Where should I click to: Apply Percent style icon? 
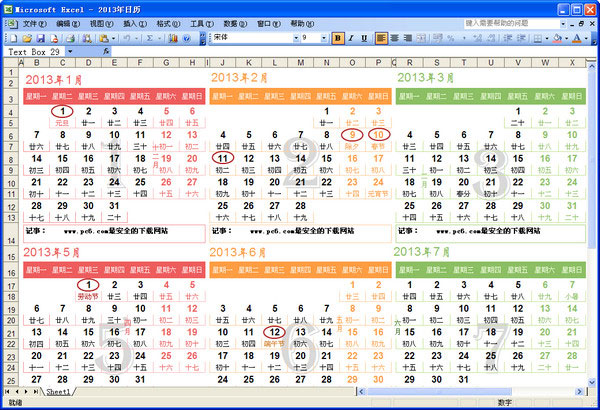click(x=451, y=38)
